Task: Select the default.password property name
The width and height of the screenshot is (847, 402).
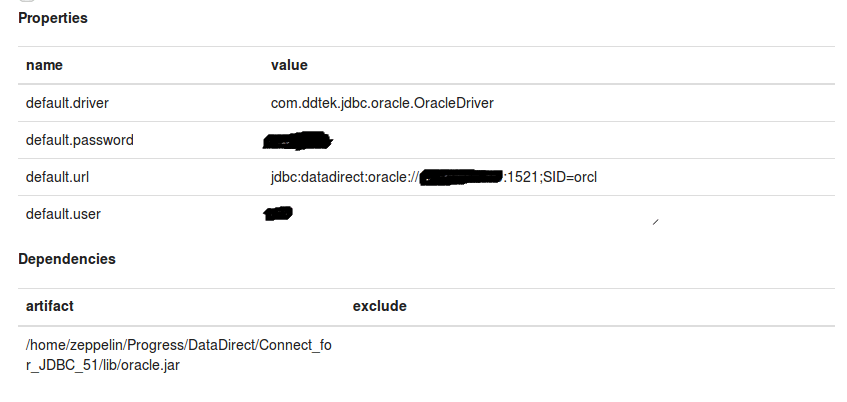Action: pos(79,140)
